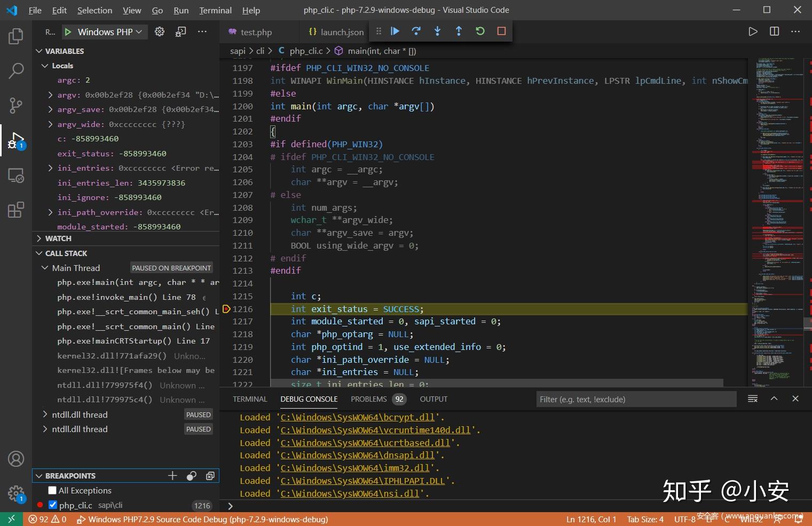Open launch.json via the gear icon
This screenshot has width=812, height=526.
(x=160, y=32)
